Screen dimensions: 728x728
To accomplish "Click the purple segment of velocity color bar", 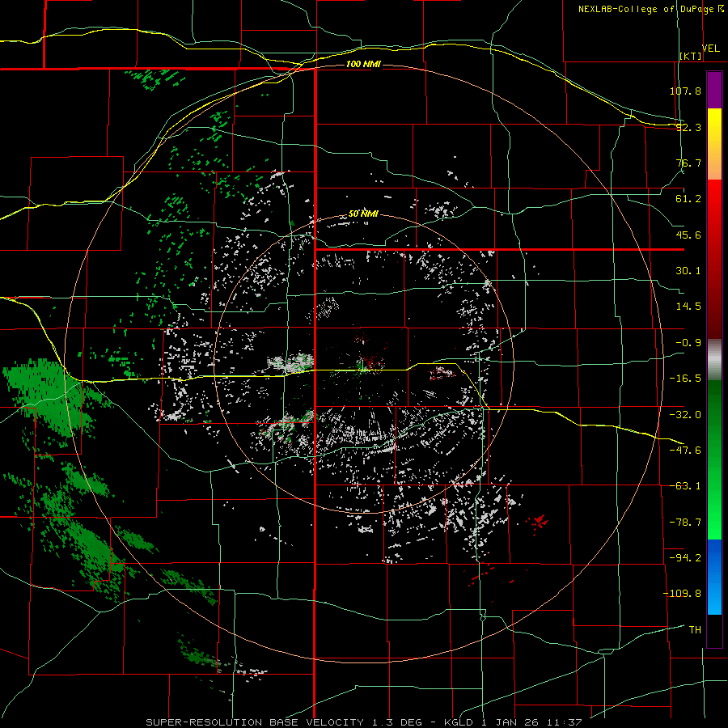I will (714, 90).
